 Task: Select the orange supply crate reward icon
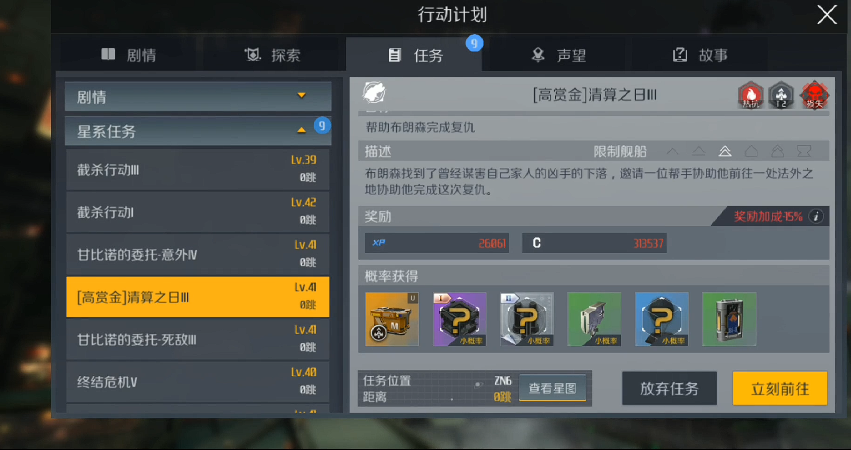click(x=392, y=319)
